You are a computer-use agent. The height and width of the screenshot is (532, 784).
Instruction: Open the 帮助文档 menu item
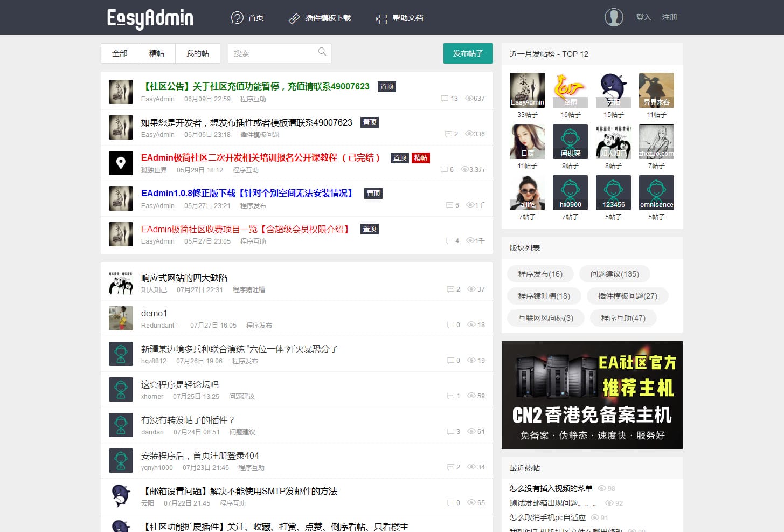[408, 17]
